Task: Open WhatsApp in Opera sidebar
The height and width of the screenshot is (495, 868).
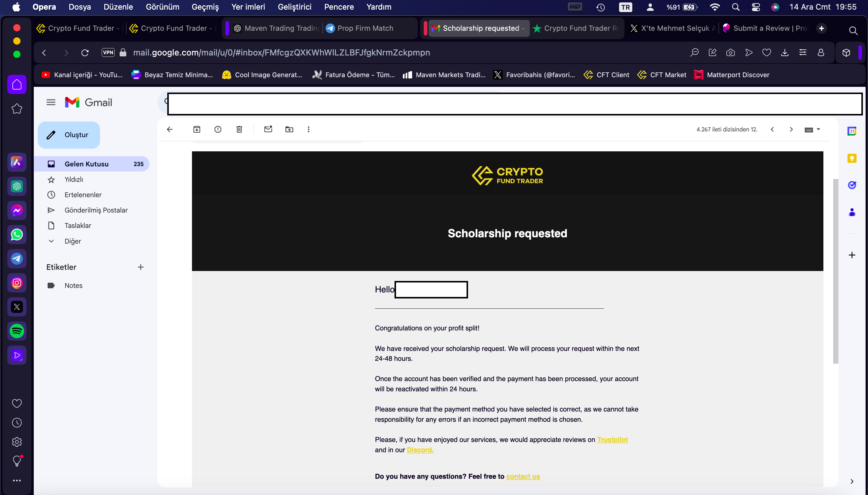Action: pyautogui.click(x=17, y=235)
